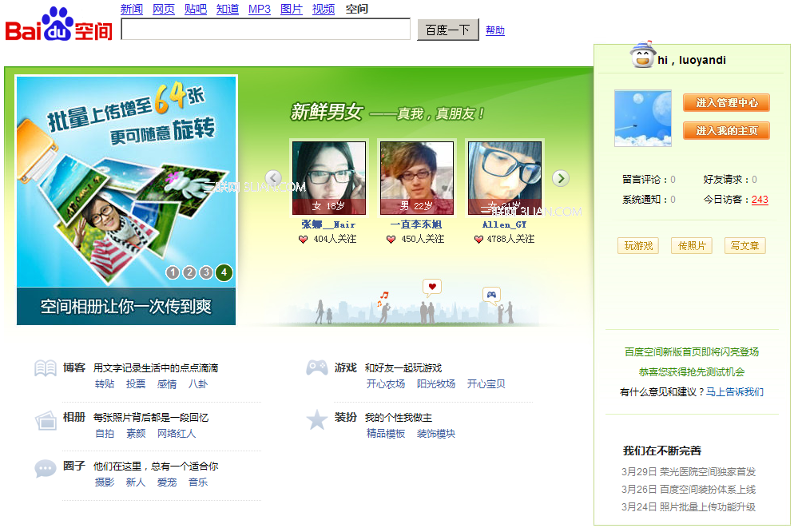Show previous profiles with left arrow
The image size is (798, 532).
(x=273, y=177)
